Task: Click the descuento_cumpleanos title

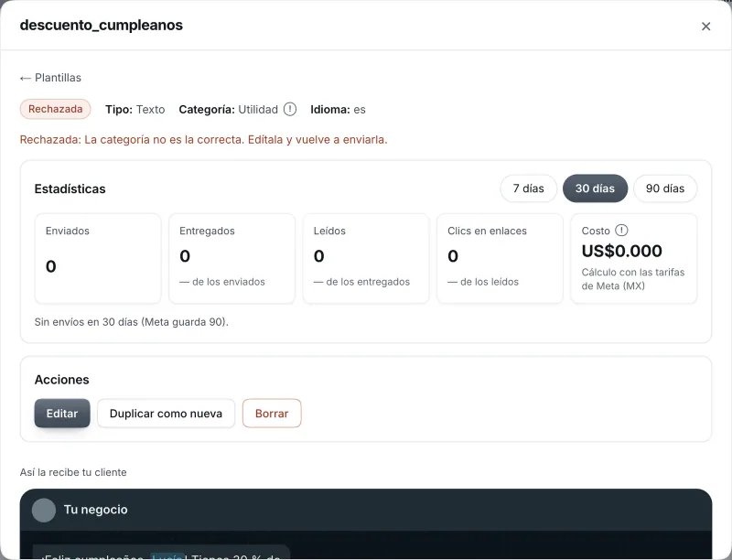Action: pyautogui.click(x=102, y=26)
